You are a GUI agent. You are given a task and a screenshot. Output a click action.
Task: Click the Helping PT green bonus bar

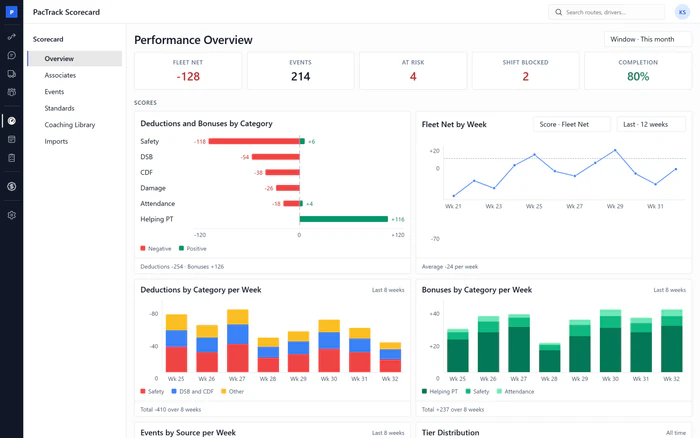click(x=344, y=219)
